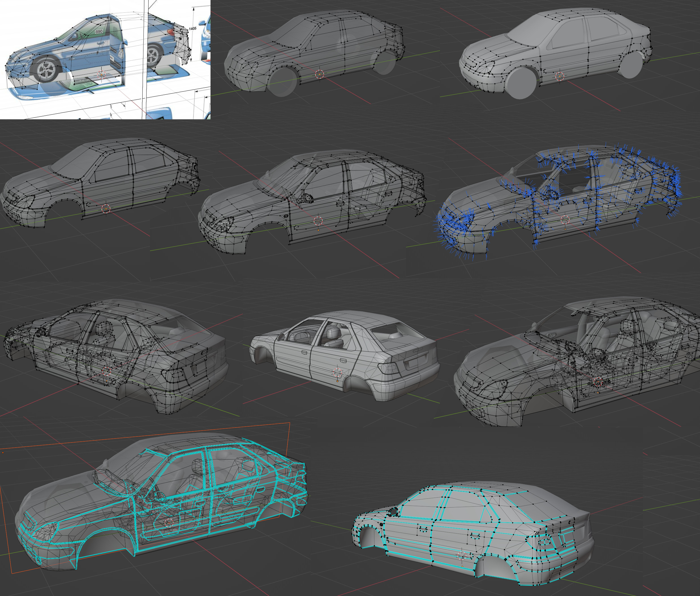Click the 1405 height dimension label

tap(193, 29)
